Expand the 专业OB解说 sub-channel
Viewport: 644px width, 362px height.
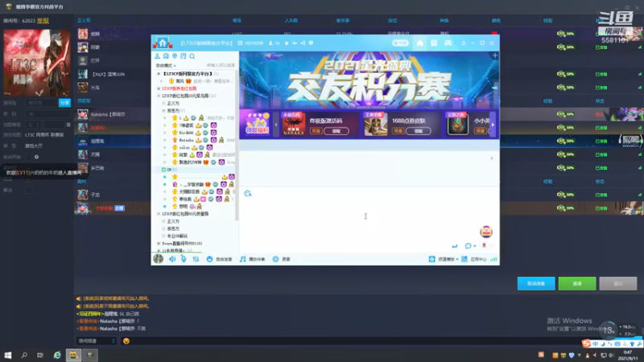click(163, 237)
